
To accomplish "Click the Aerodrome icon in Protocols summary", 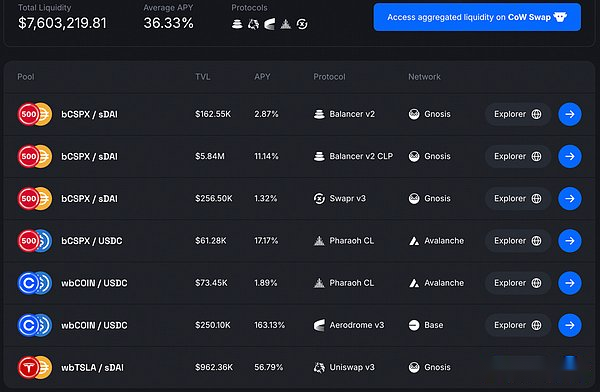I will [269, 24].
